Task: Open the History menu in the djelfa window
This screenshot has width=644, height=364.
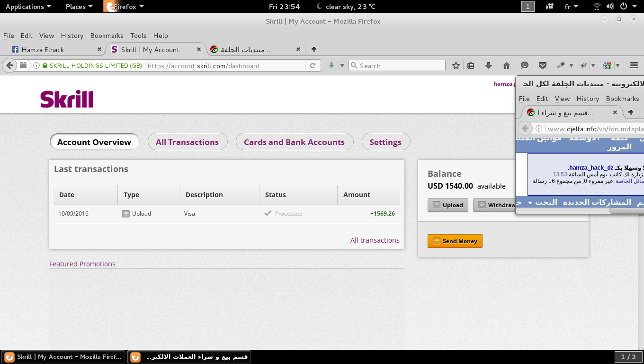Action: pos(588,99)
